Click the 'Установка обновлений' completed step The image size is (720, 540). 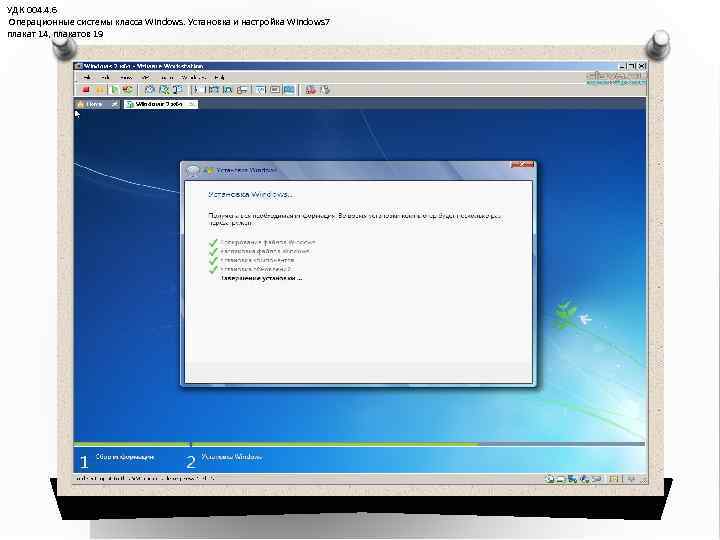click(x=255, y=269)
